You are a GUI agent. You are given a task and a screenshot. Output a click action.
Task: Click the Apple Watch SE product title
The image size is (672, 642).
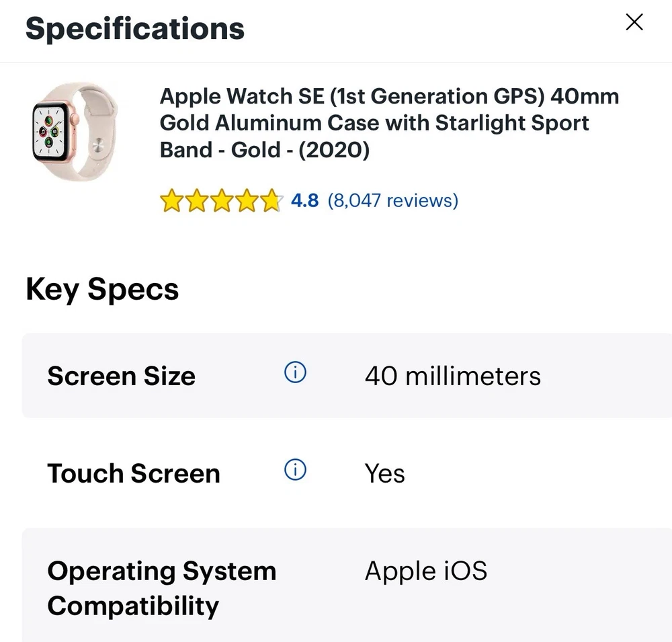(x=388, y=123)
